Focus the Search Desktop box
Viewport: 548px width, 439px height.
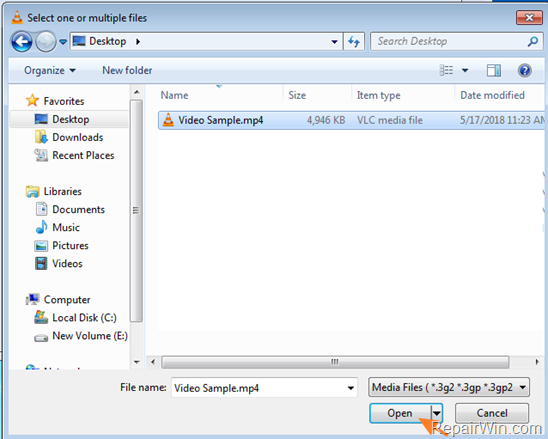457,42
